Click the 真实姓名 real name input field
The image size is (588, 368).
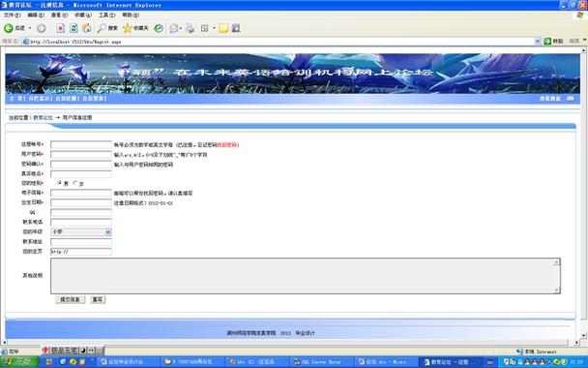click(81, 174)
